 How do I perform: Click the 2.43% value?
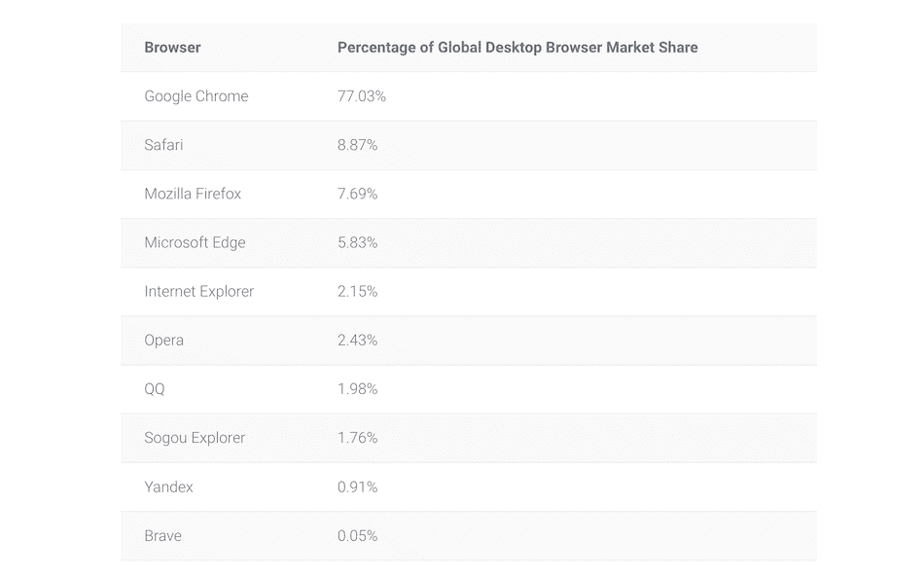coord(358,340)
